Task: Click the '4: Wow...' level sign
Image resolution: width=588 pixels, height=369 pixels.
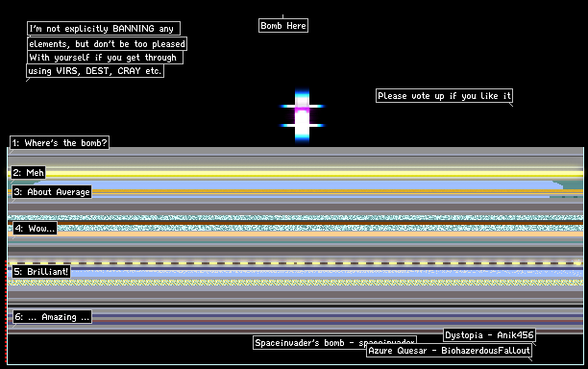Action: point(35,229)
